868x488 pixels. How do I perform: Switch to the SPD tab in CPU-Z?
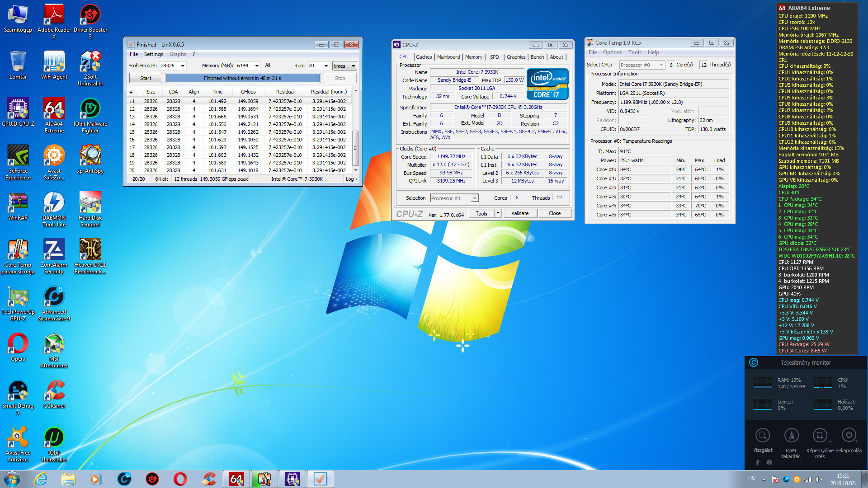click(494, 57)
